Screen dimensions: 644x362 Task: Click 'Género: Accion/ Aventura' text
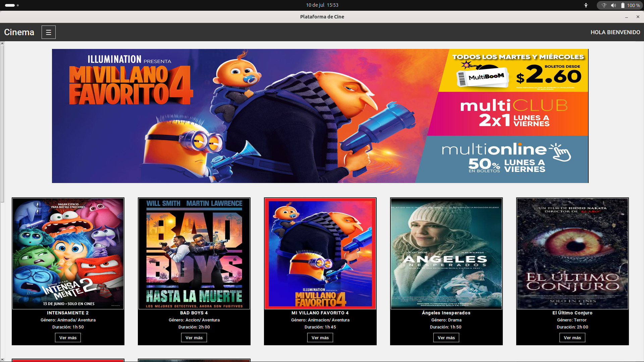194,320
